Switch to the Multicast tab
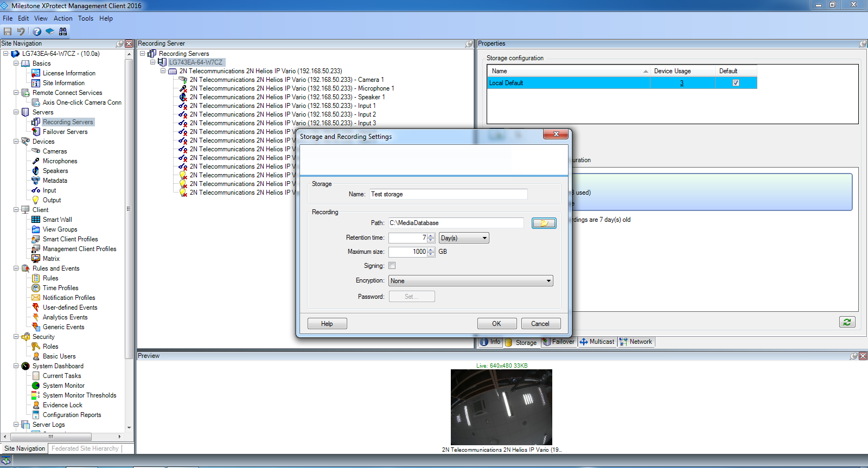Screen dimensions: 868x468 [597, 342]
